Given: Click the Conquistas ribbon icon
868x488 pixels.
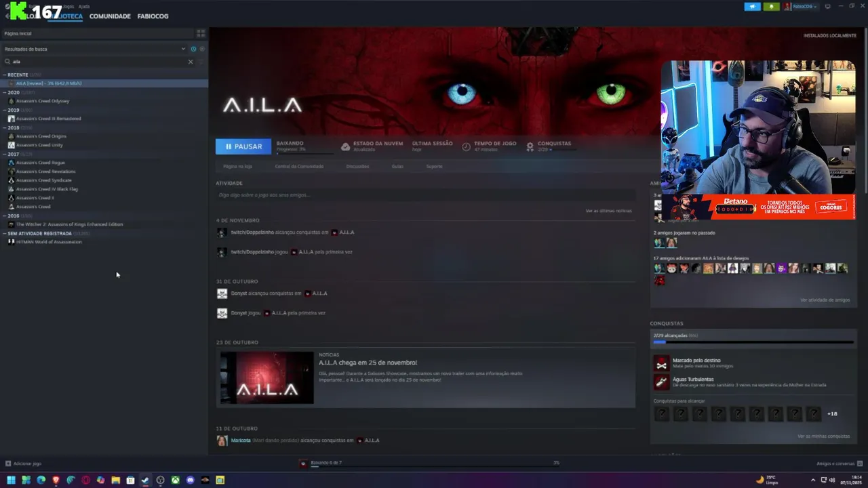Looking at the screenshot, I should tap(530, 146).
